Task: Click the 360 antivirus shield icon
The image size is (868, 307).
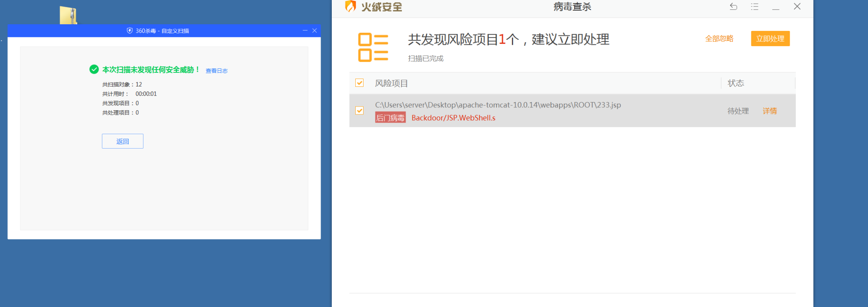Action: [x=129, y=30]
